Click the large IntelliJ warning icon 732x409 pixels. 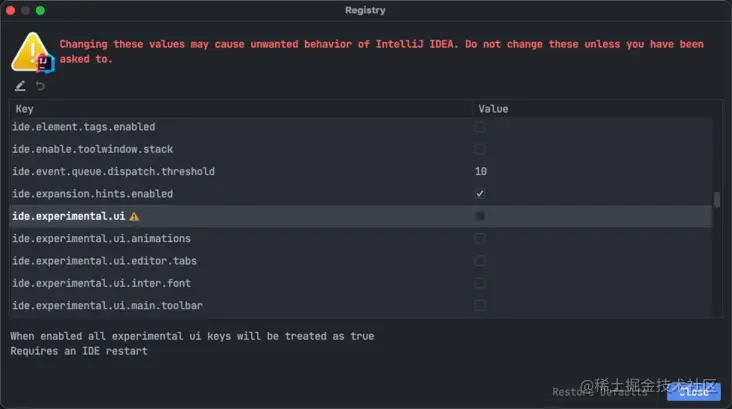pos(31,51)
